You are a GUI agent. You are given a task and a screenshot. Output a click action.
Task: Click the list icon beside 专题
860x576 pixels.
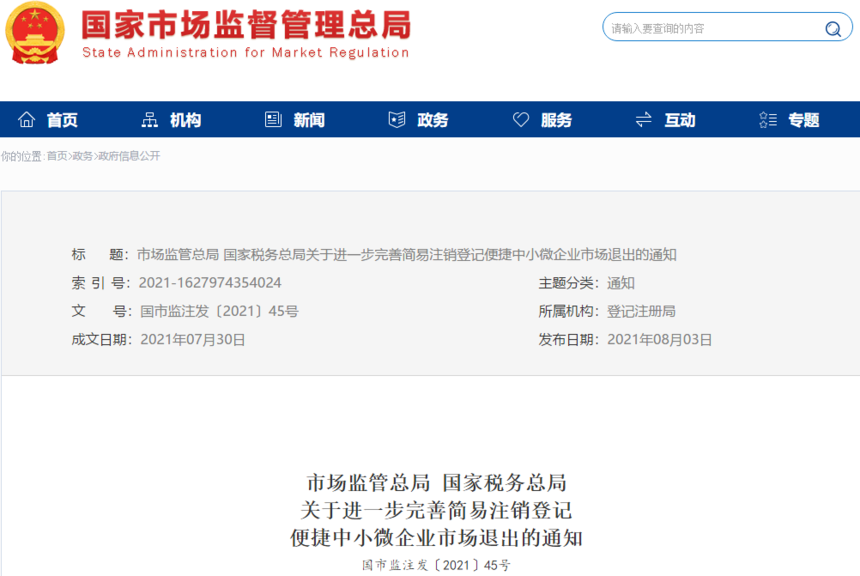pyautogui.click(x=766, y=119)
